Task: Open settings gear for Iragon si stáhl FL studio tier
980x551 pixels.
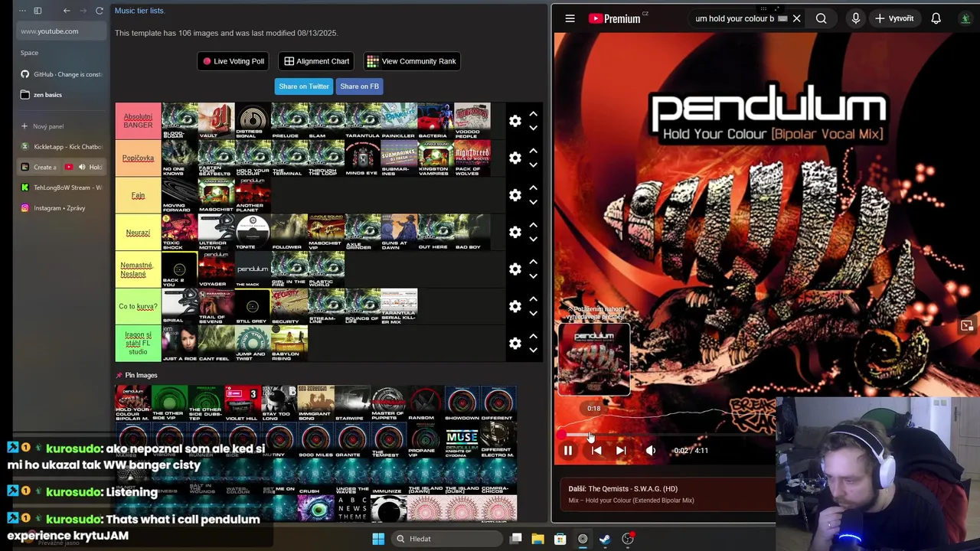Action: (x=515, y=344)
